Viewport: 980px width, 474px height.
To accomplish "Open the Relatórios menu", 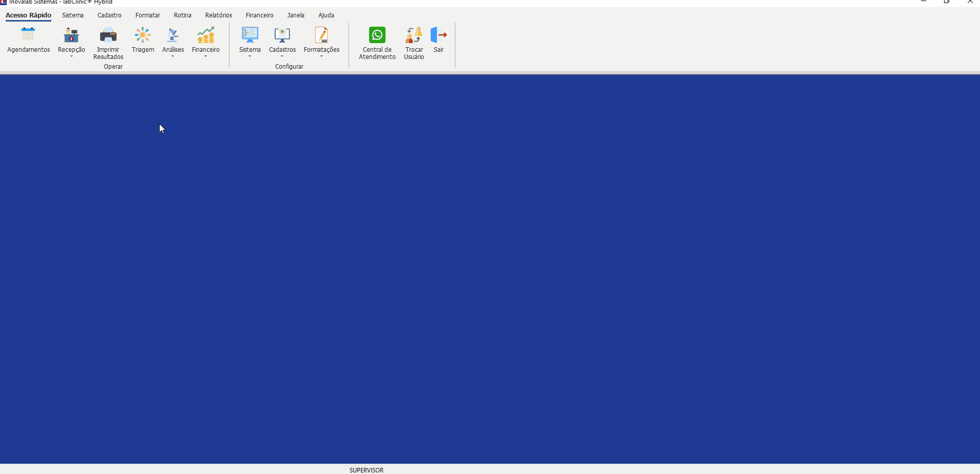I will click(219, 15).
